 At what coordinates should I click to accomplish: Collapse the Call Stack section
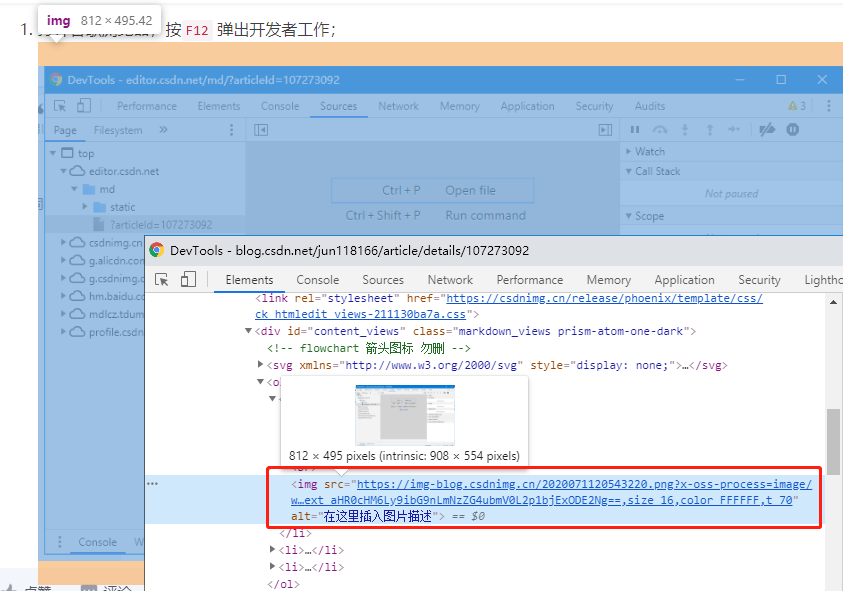(x=628, y=171)
